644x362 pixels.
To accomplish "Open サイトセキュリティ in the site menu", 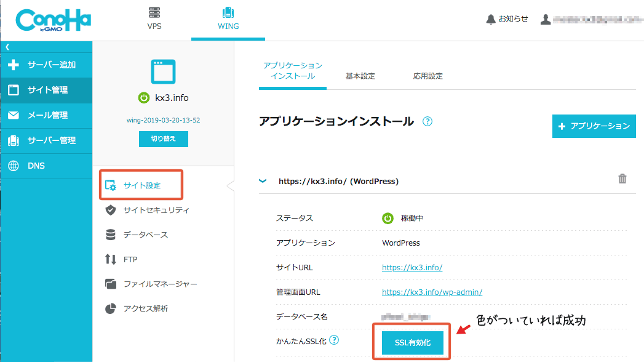I will [x=156, y=210].
